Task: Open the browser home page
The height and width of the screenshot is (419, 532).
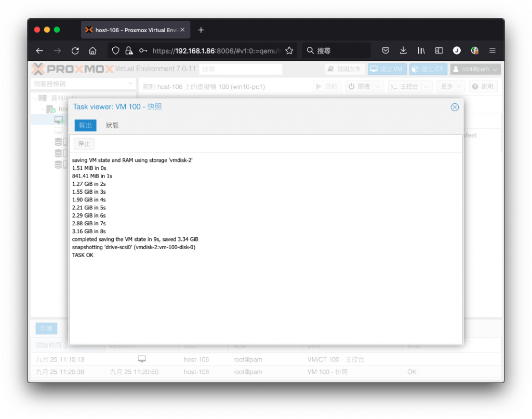Action: point(92,51)
